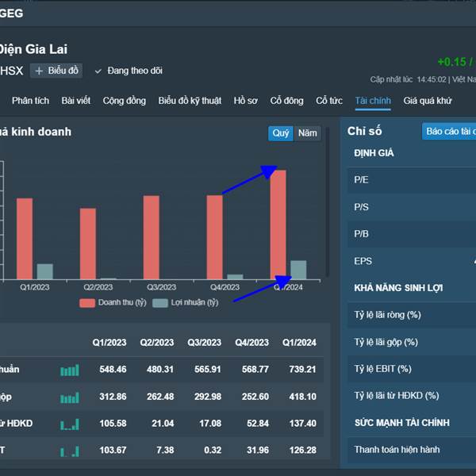
Task: Click the Q1/2023 table column header
Action: click(x=109, y=343)
